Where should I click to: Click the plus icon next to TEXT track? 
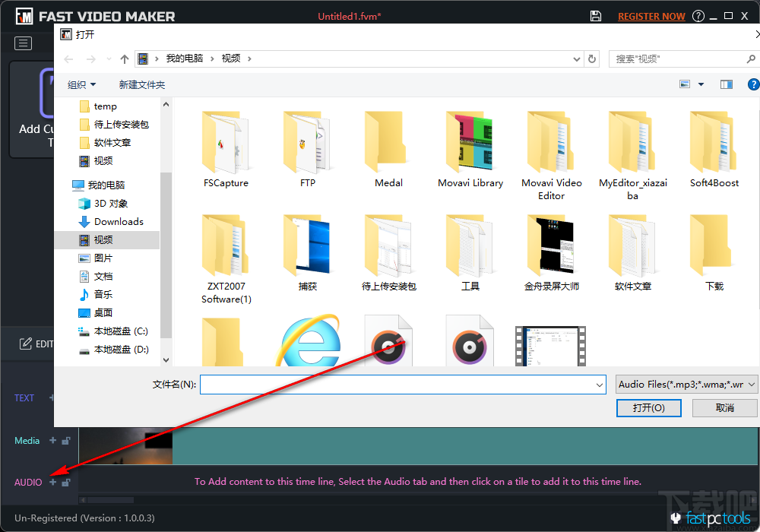(52, 397)
